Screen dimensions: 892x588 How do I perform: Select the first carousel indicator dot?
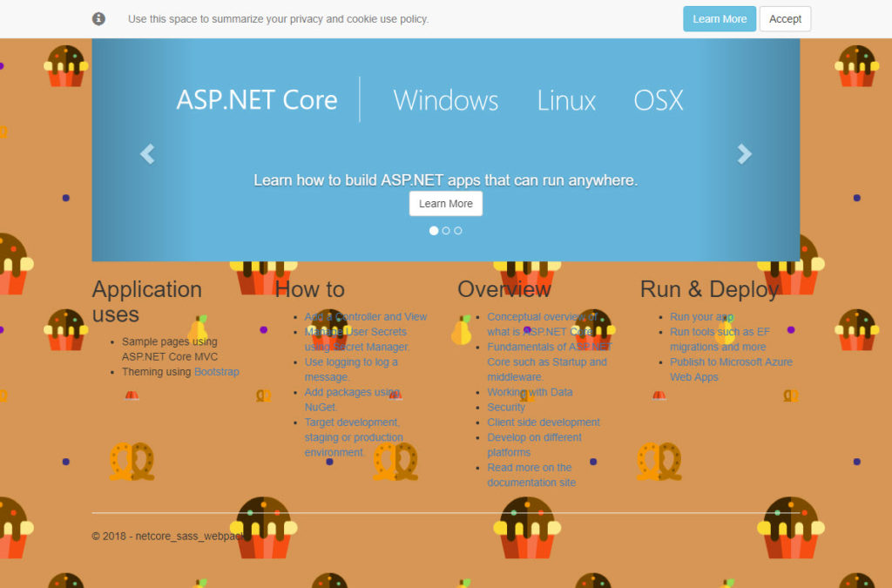434,231
